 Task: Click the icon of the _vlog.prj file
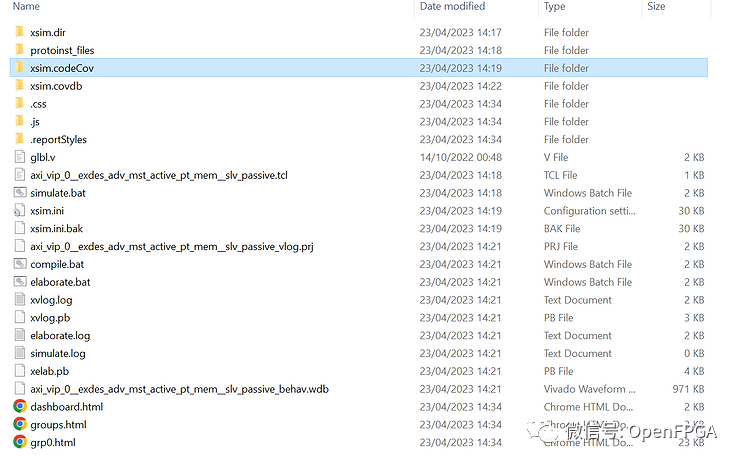(20, 246)
